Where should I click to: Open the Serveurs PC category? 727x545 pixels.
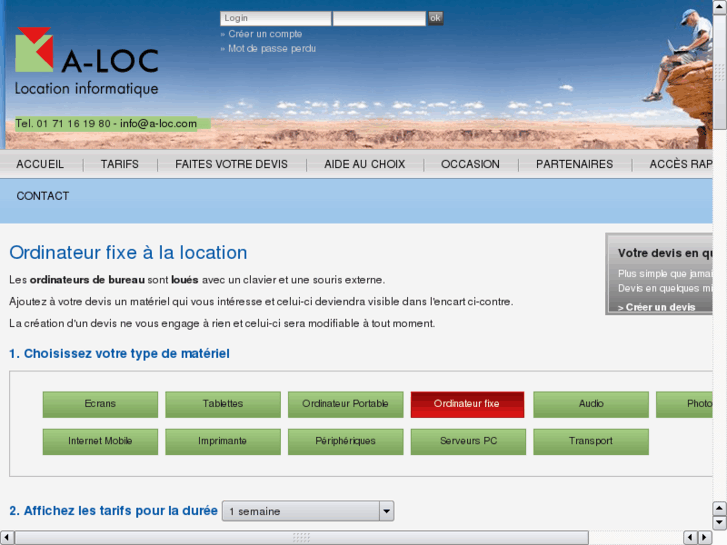(468, 441)
